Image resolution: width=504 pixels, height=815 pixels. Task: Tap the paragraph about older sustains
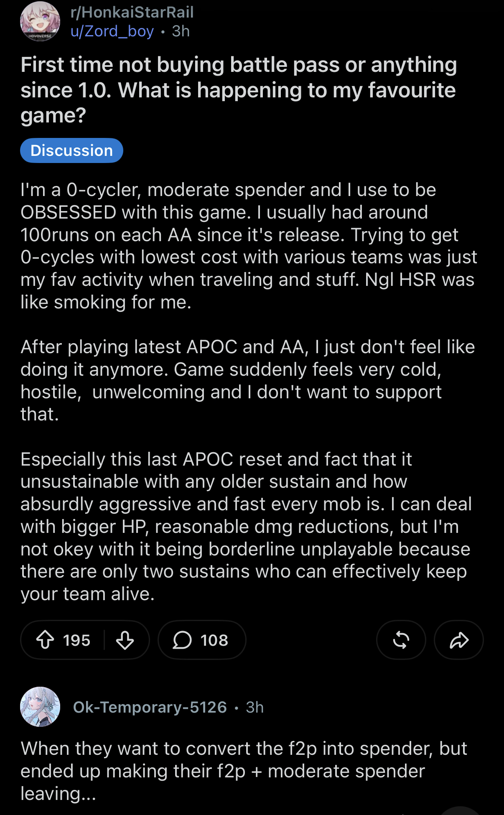click(246, 527)
